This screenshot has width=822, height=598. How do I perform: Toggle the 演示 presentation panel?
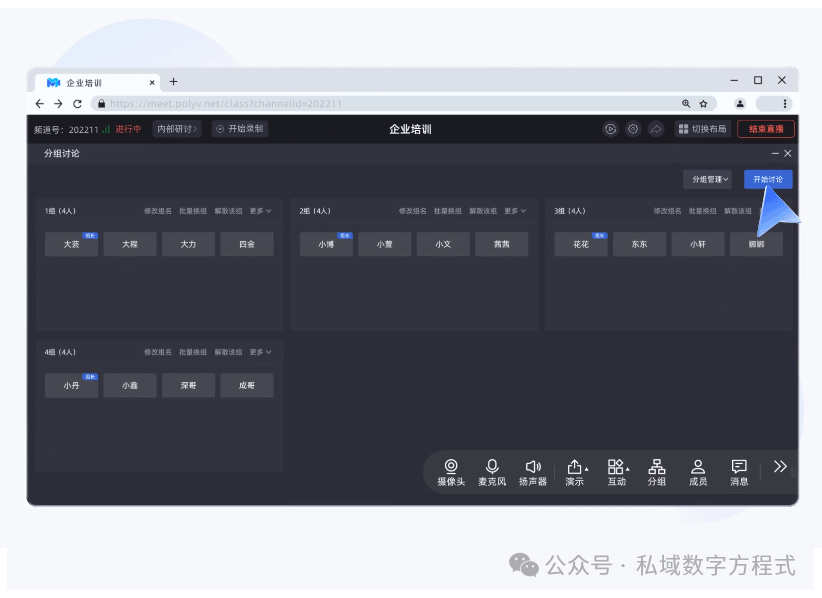point(574,470)
